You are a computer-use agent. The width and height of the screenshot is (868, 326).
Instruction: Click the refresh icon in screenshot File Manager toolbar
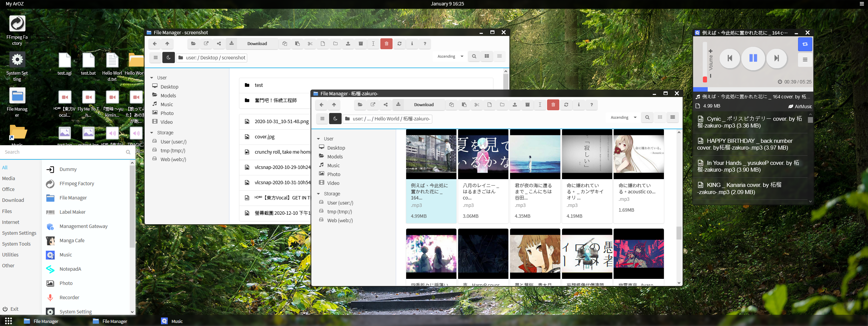(399, 44)
